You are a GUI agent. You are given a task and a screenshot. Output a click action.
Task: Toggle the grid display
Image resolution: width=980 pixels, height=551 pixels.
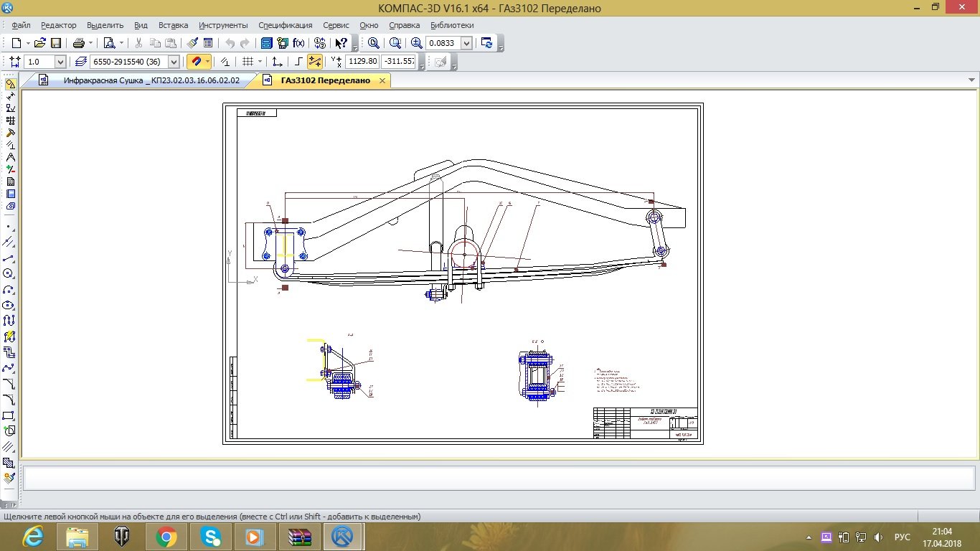pos(248,62)
